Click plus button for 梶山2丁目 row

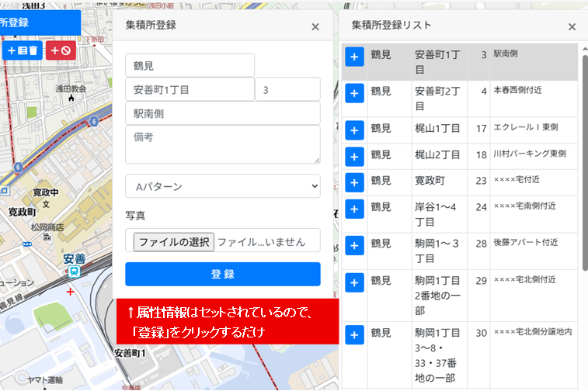[x=354, y=157]
